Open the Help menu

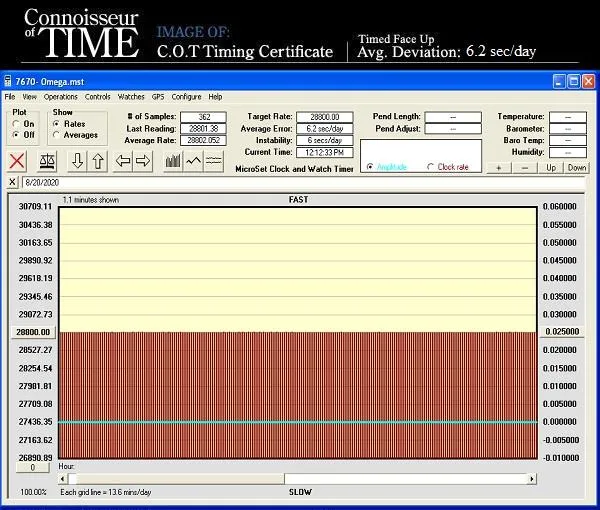tap(215, 97)
